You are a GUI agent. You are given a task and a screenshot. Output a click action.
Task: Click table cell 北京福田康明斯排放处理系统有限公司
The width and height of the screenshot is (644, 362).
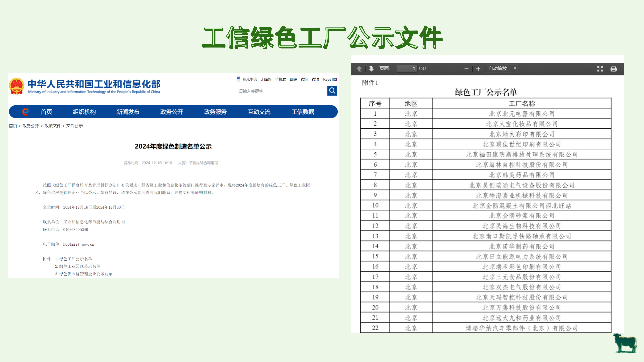point(522,154)
